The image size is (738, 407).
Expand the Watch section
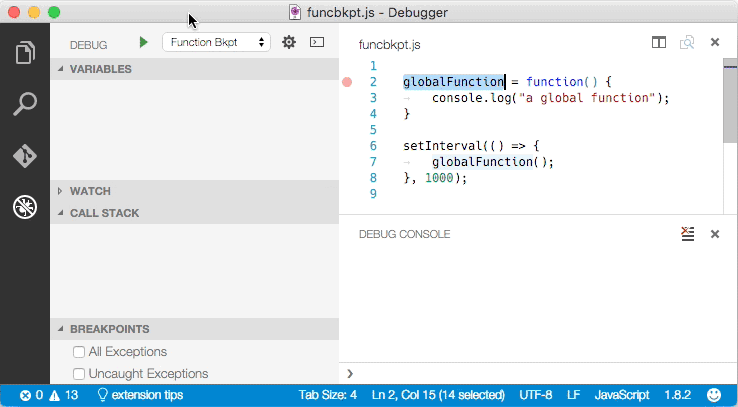click(90, 191)
